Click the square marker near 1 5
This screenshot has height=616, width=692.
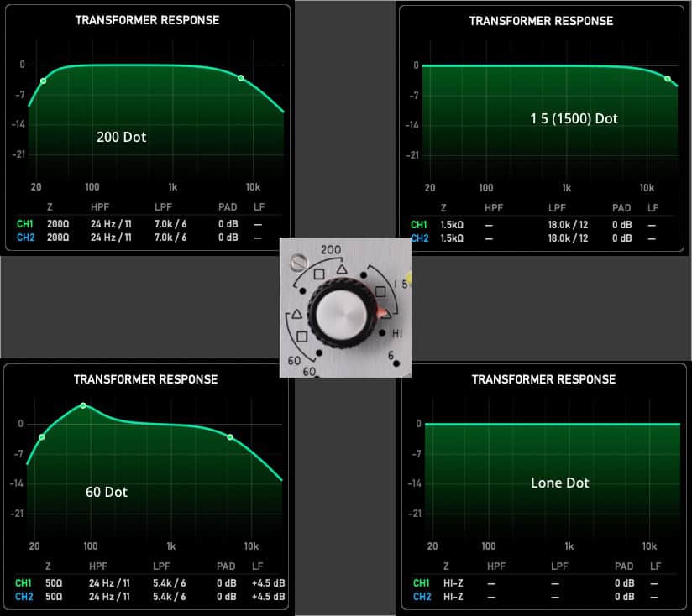click(380, 291)
